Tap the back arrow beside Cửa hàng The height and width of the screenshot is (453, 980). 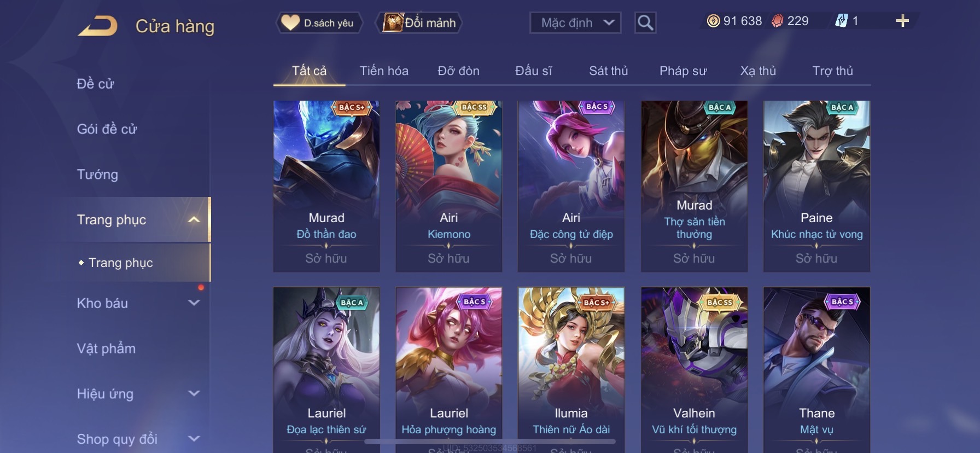coord(98,26)
